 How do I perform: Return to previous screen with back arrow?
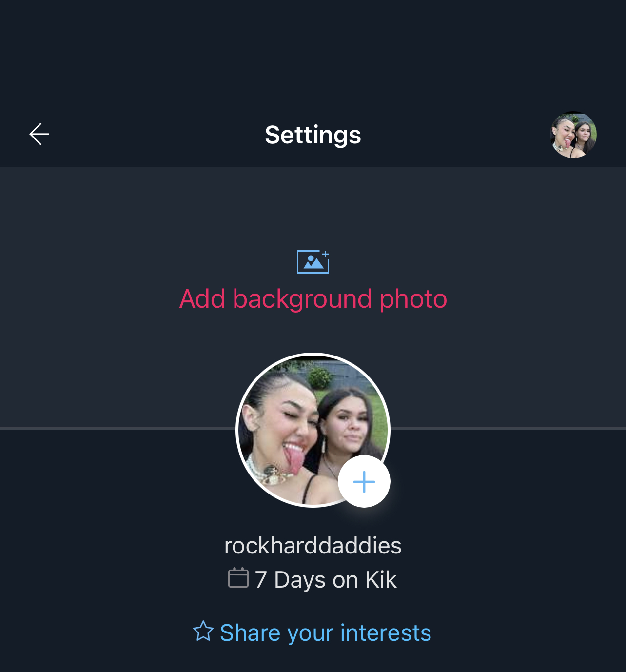[x=39, y=134]
